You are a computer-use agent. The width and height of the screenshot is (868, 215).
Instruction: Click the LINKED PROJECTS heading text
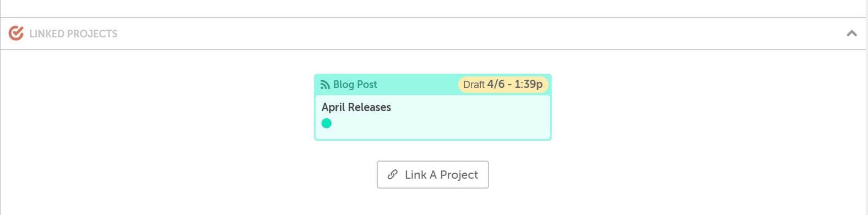pyautogui.click(x=73, y=34)
